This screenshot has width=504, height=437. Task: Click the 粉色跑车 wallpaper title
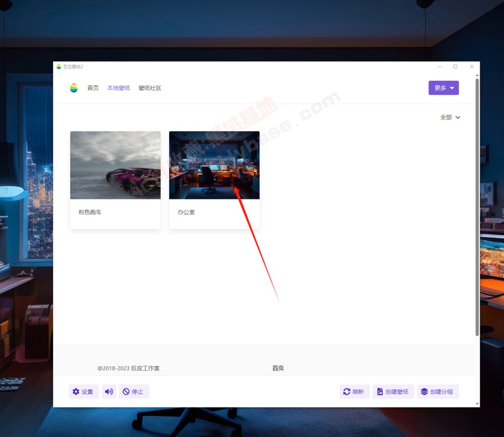click(90, 212)
